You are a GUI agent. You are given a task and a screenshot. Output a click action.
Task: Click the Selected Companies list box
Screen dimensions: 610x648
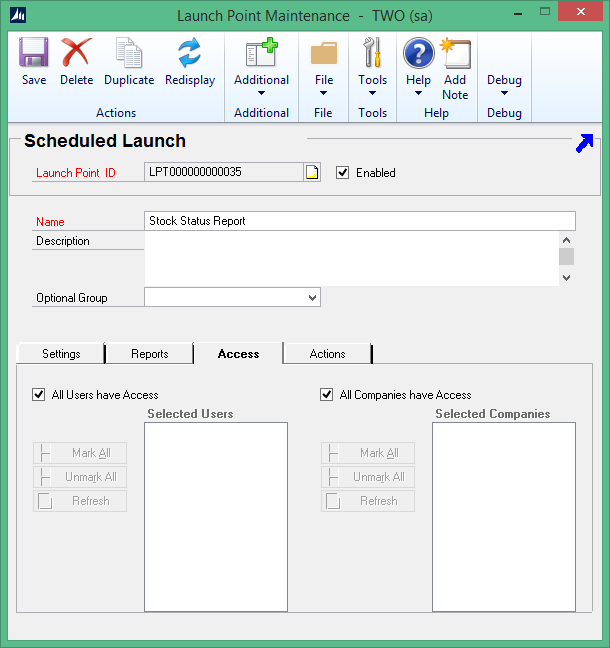click(504, 517)
